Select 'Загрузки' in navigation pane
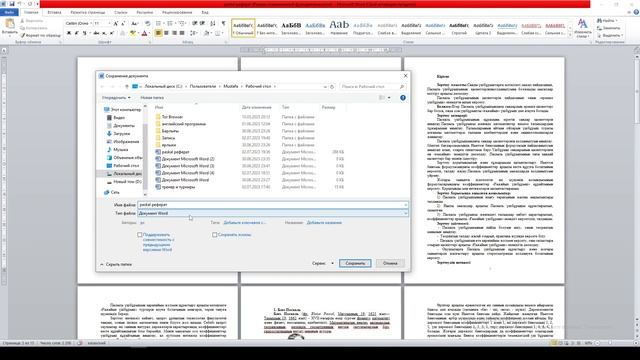The height and width of the screenshot is (360, 640). (121, 134)
